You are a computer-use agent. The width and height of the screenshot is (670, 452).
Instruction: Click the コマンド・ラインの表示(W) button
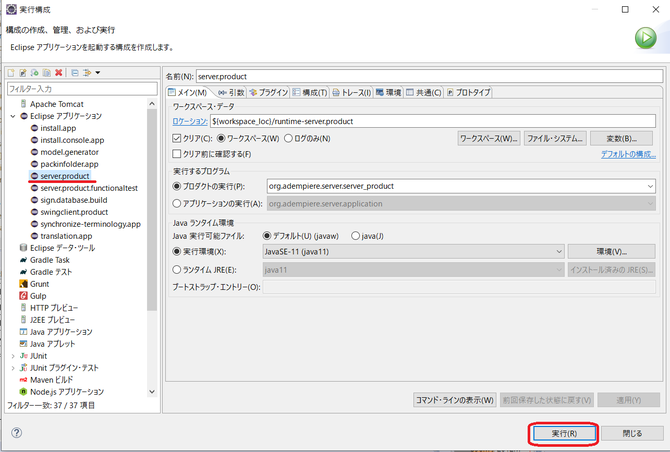click(x=455, y=400)
